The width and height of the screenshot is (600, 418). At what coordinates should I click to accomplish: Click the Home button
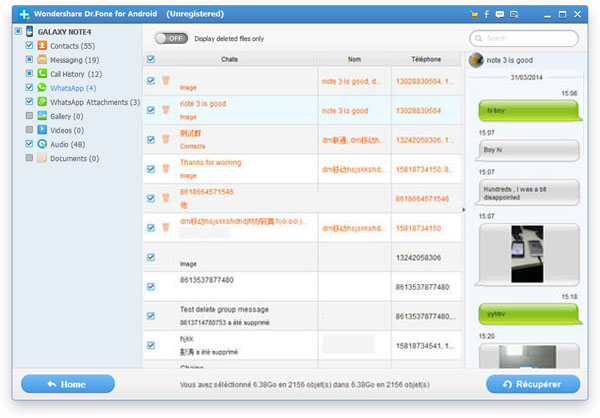point(68,384)
